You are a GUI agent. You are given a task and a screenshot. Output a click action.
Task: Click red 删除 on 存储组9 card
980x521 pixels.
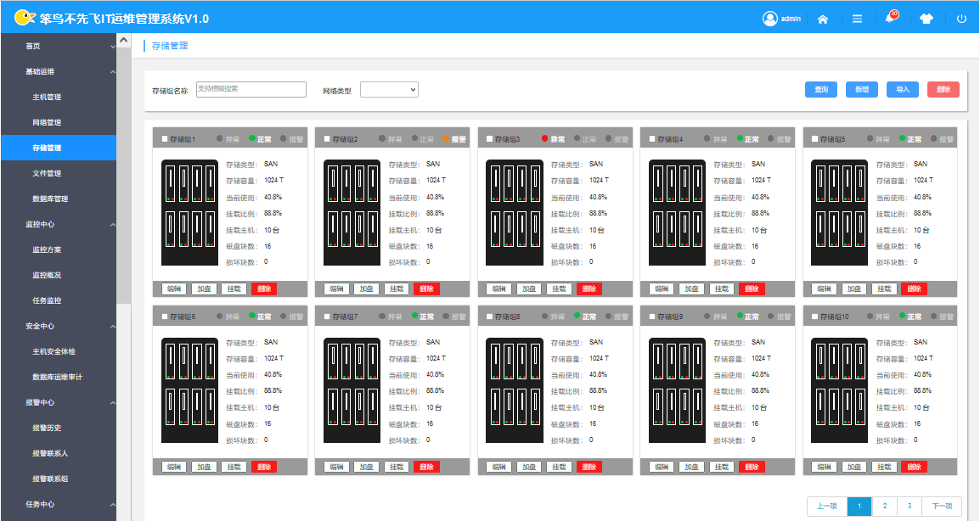tap(752, 467)
